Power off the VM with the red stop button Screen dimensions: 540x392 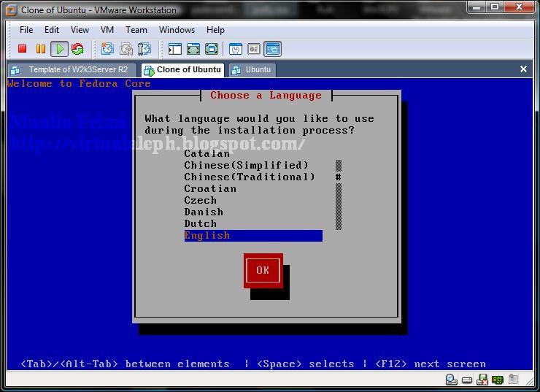tap(23, 49)
